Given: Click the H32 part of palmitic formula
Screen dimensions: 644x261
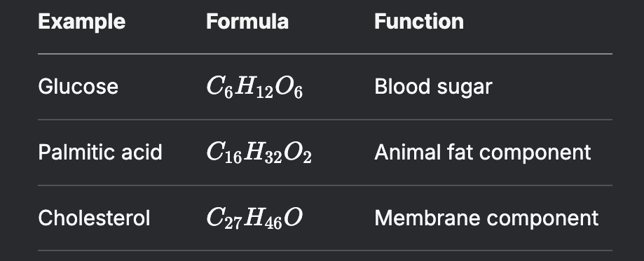Looking at the screenshot, I should tap(263, 153).
